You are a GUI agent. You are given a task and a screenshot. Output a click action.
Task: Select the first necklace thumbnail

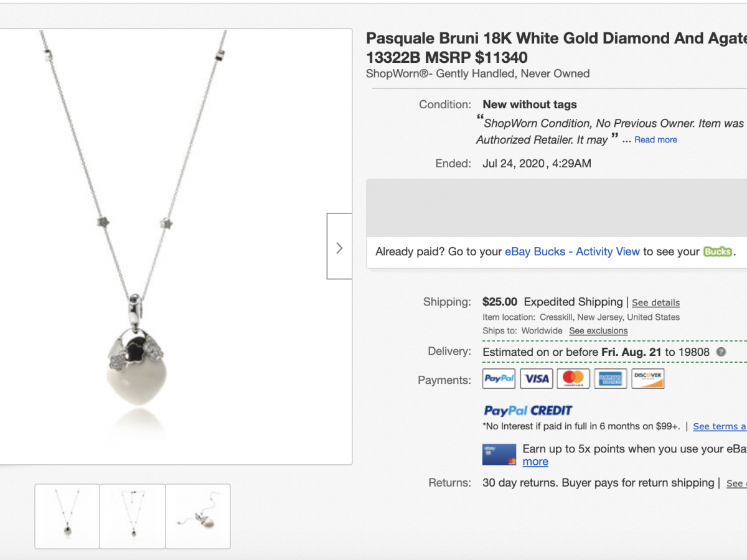67,516
